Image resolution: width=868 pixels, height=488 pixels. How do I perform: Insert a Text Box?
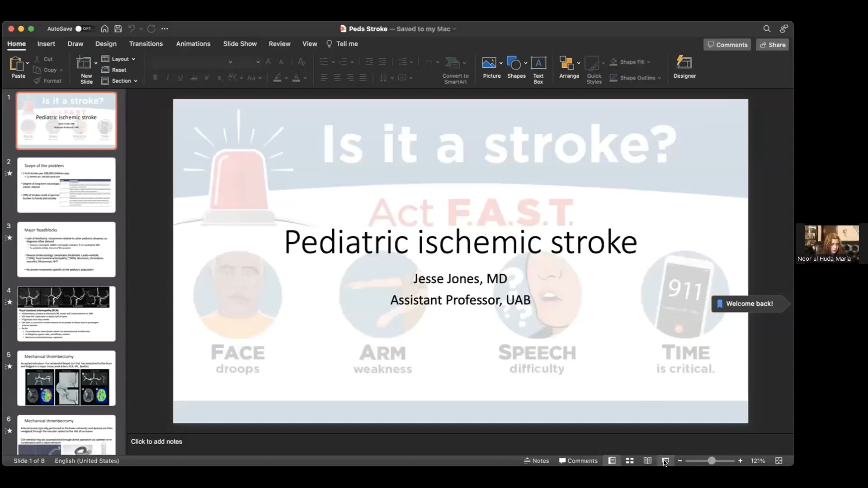click(x=538, y=69)
